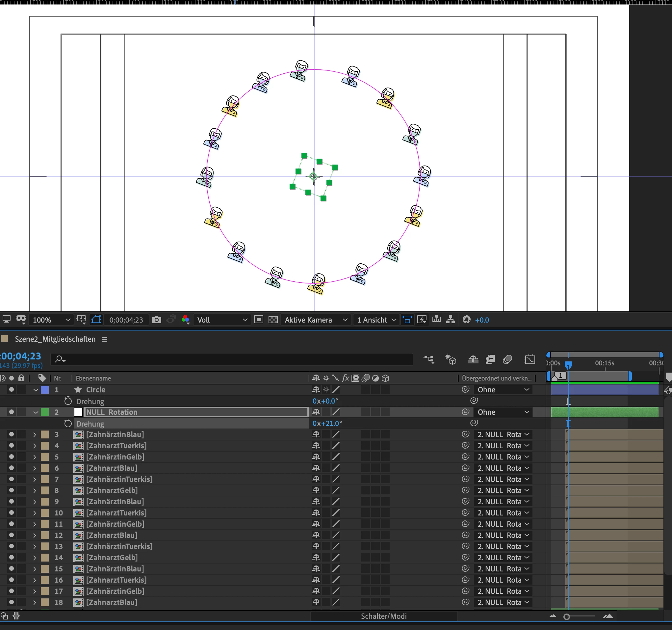Screen dimensions: 672x630
Task: Toggle the transparency grid
Action: pos(273,320)
